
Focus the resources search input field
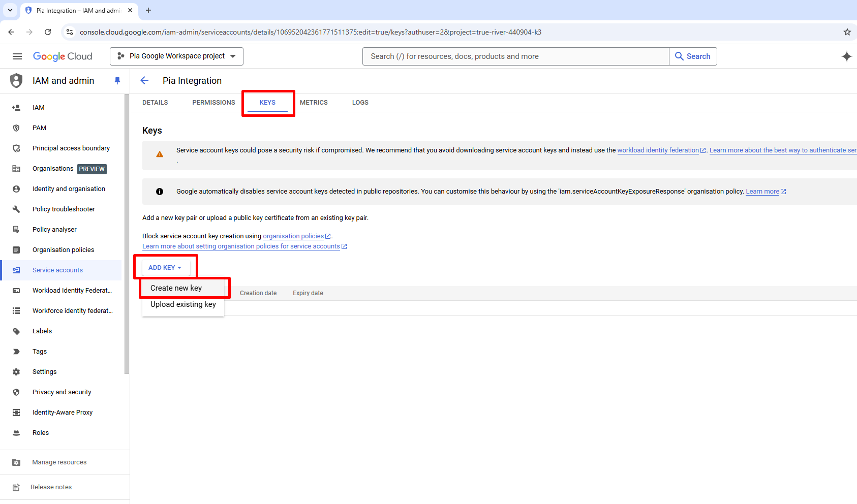515,56
